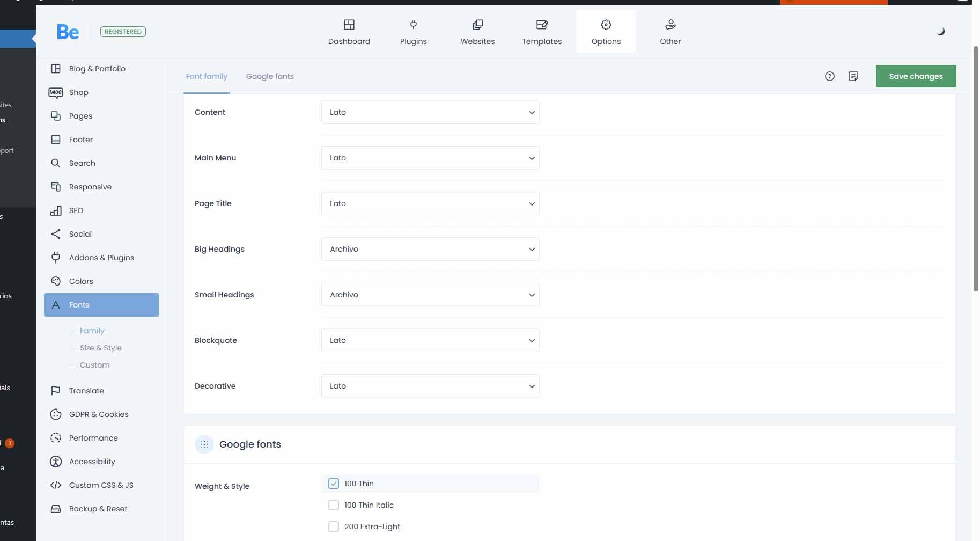Viewport: 980px width, 541px height.
Task: Open the Blockquote font dropdown
Action: (x=430, y=340)
